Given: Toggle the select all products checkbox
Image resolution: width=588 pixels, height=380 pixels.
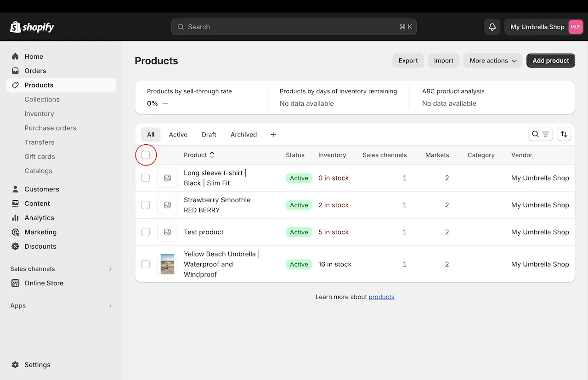Looking at the screenshot, I should pos(146,155).
